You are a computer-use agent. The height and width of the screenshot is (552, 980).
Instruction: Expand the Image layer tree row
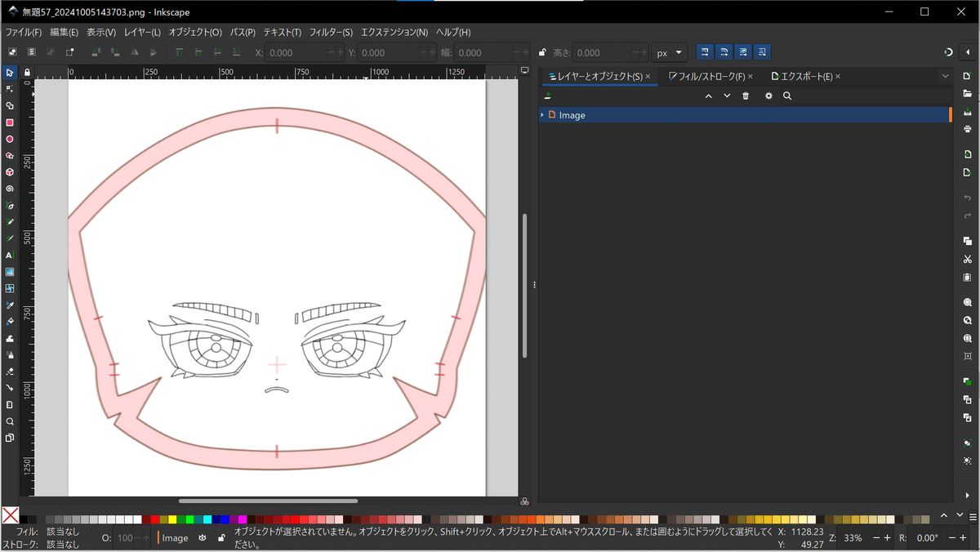tap(542, 115)
